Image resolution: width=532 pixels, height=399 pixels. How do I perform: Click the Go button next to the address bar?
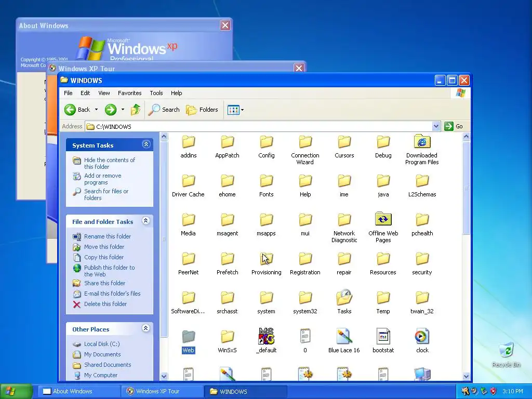454,126
